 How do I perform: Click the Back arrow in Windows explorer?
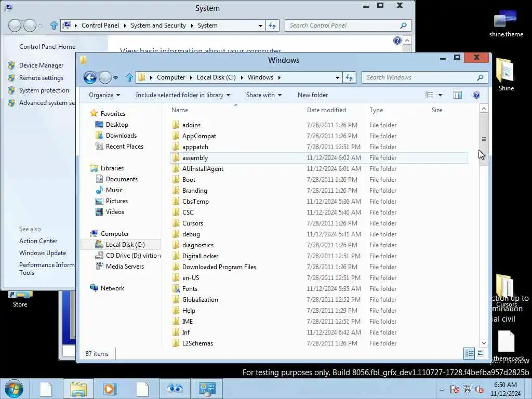click(90, 78)
